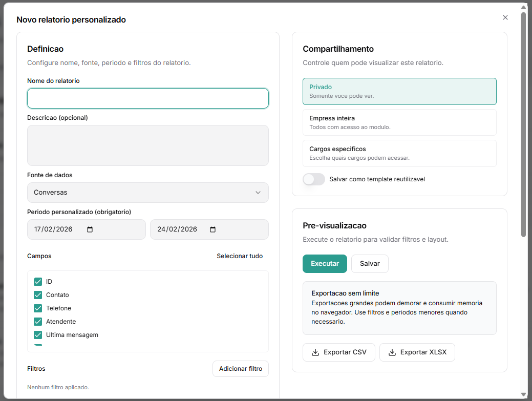
Task: Click the Exportar CSV button
Action: tap(338, 352)
